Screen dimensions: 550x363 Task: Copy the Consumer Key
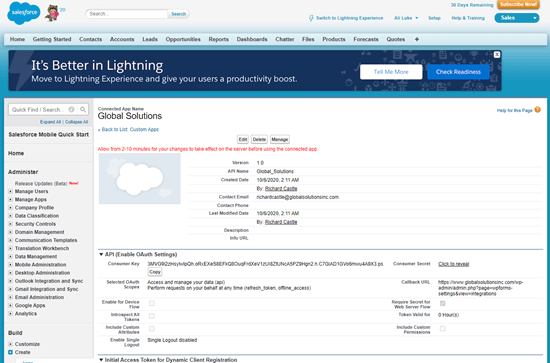point(155,272)
